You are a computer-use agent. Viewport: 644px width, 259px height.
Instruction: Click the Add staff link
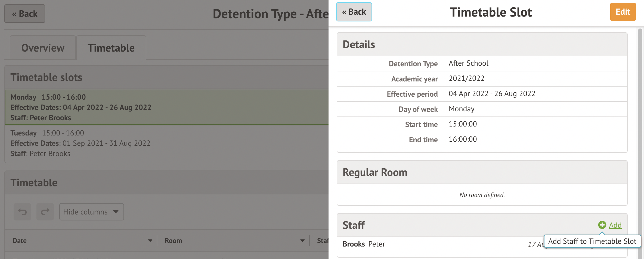click(615, 225)
